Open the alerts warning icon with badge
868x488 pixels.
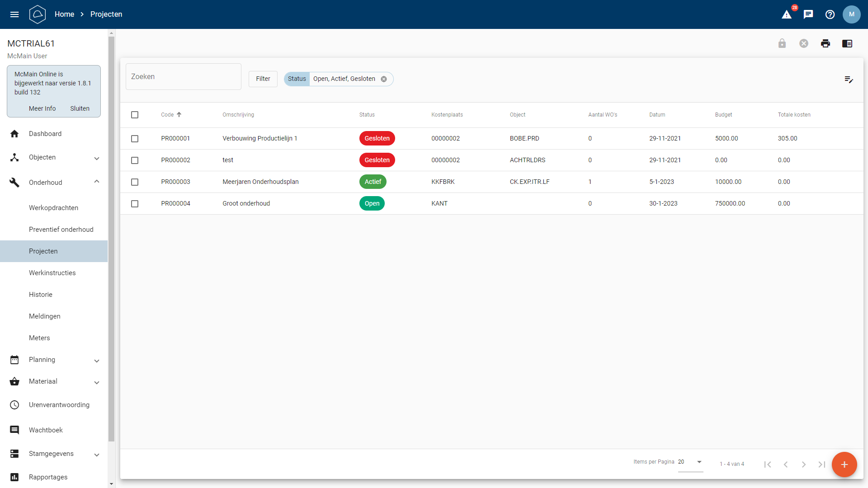[787, 14]
